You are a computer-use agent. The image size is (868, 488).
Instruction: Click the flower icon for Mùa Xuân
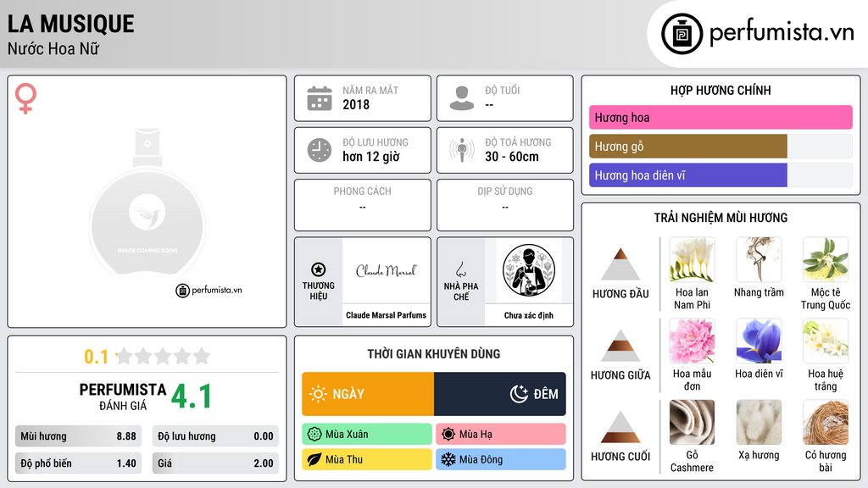point(314,435)
